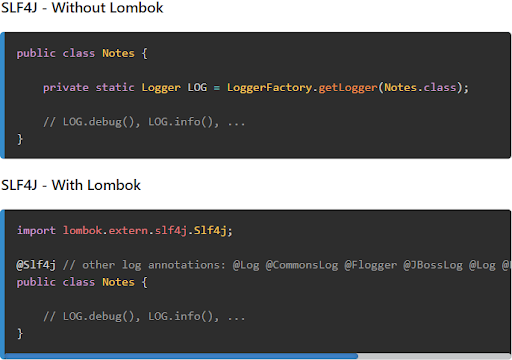Click '@CommonsLog' in the annotations comment
The height and width of the screenshot is (360, 512).
tap(302, 265)
